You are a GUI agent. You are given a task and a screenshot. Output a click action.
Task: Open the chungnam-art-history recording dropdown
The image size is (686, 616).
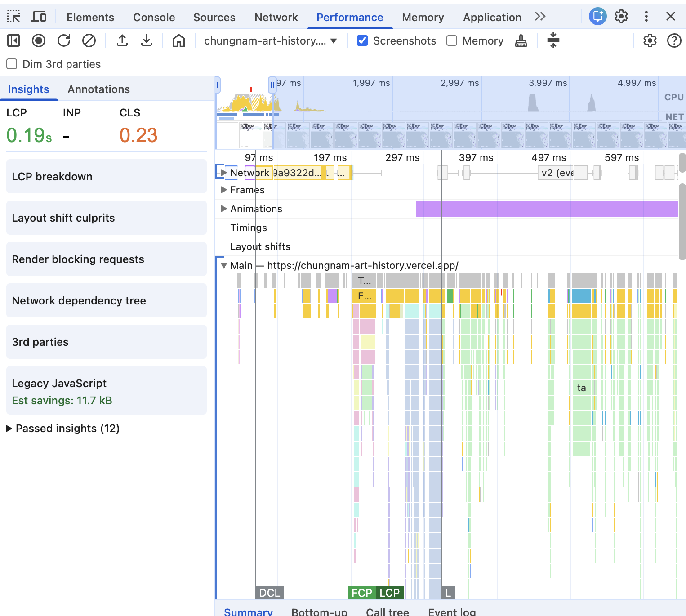(x=270, y=41)
